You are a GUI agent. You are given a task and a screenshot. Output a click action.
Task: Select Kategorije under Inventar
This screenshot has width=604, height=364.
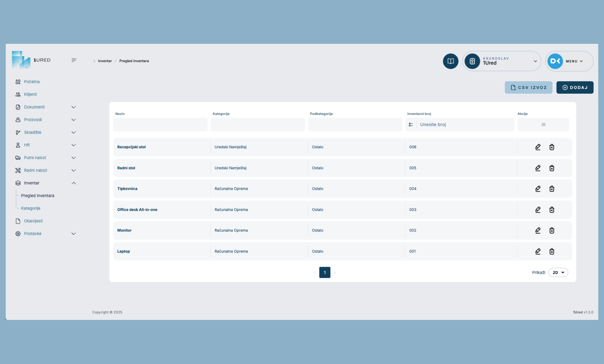coord(30,208)
